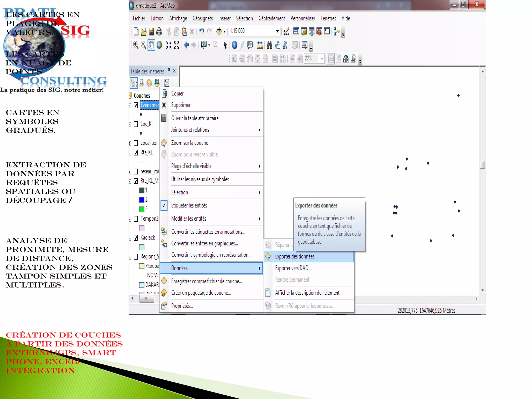Uncheck the Kaolack layer visibility
The image size is (532, 399).
point(136,238)
